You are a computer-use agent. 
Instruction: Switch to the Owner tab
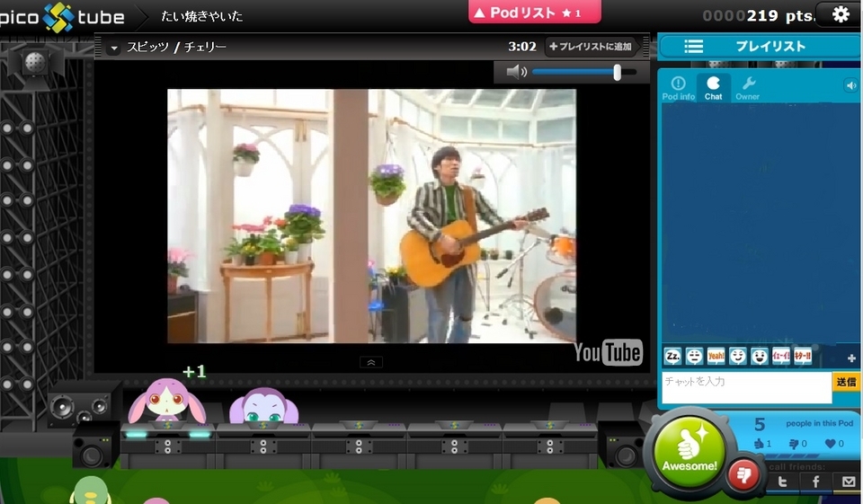click(747, 89)
